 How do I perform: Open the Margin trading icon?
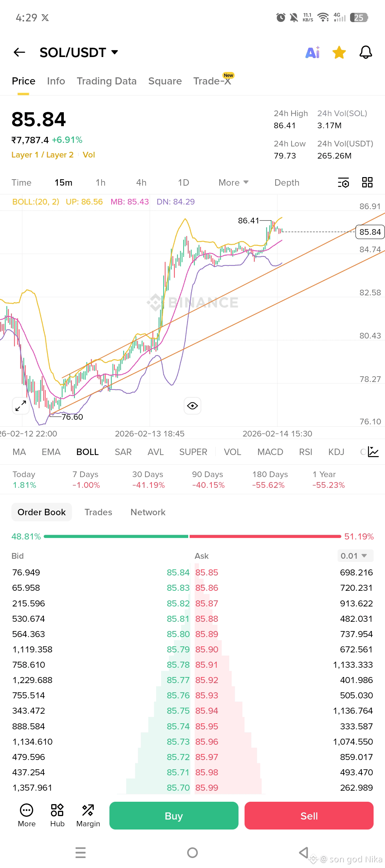(x=88, y=816)
